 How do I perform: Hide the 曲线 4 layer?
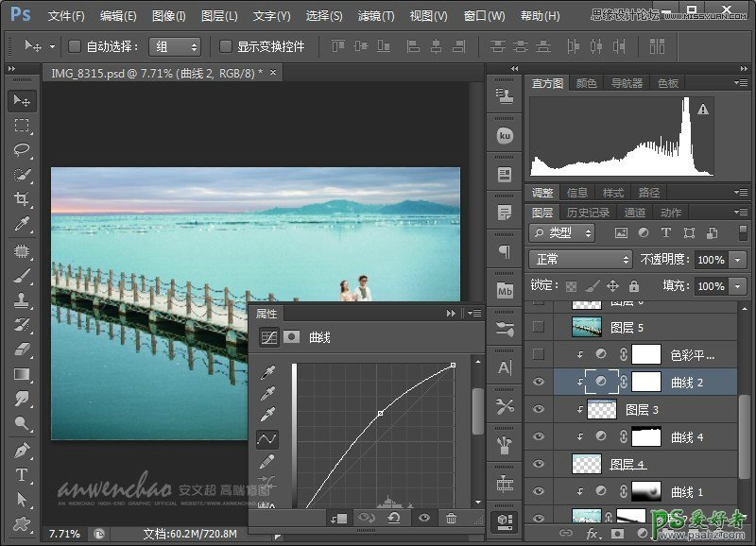tap(539, 436)
